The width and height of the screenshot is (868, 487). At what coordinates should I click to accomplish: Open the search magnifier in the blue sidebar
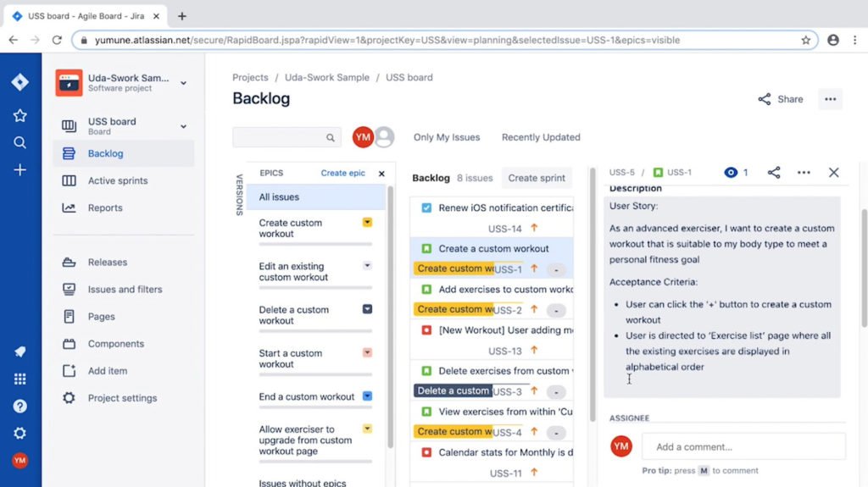coord(20,143)
